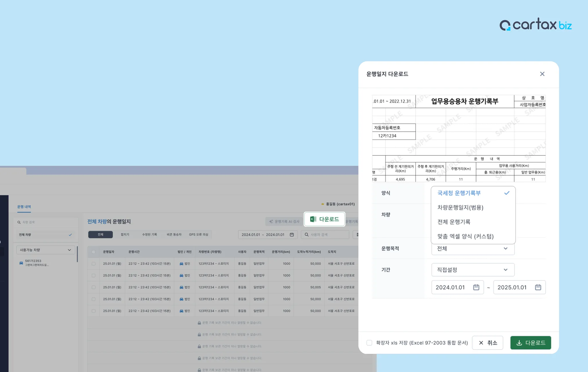The height and width of the screenshot is (372, 588).
Task: Check the first driving record row checkbox
Action: coord(94,264)
